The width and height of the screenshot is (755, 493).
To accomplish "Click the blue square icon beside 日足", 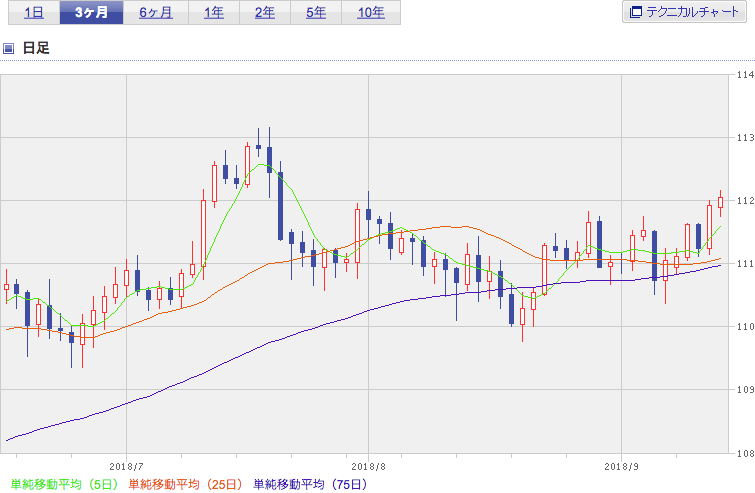I will pos(8,48).
